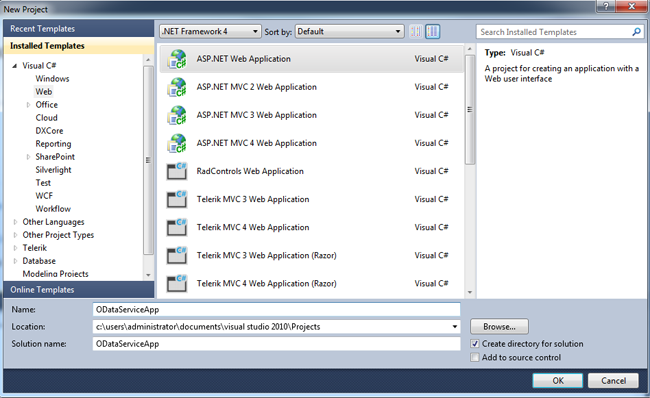Image resolution: width=650 pixels, height=398 pixels.
Task: Open the .NET Framework 4 dropdown
Action: (x=210, y=32)
